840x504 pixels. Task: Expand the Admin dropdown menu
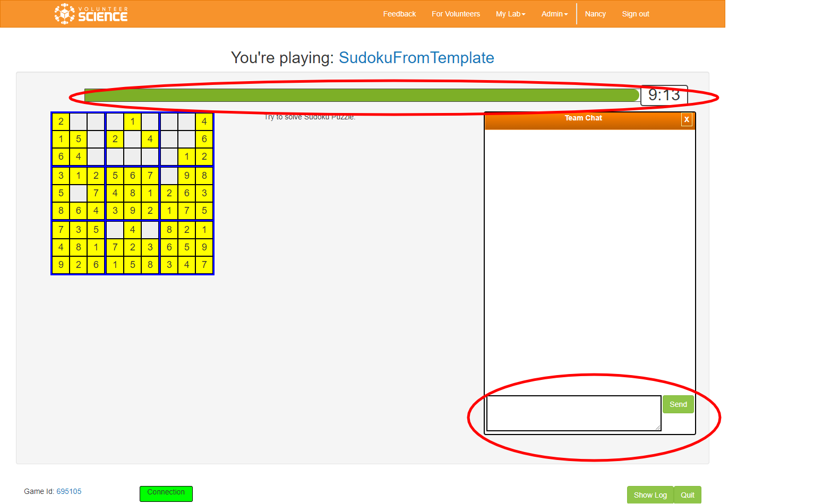click(554, 14)
